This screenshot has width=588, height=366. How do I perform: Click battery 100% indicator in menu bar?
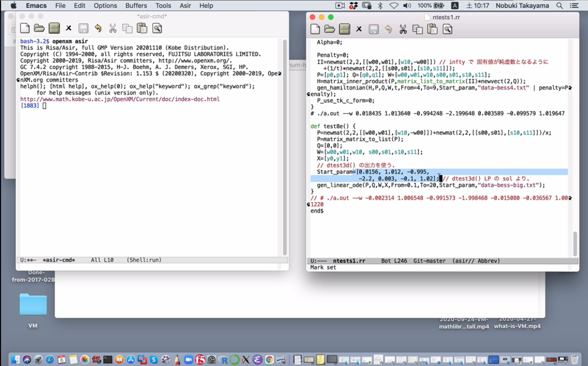[431, 5]
